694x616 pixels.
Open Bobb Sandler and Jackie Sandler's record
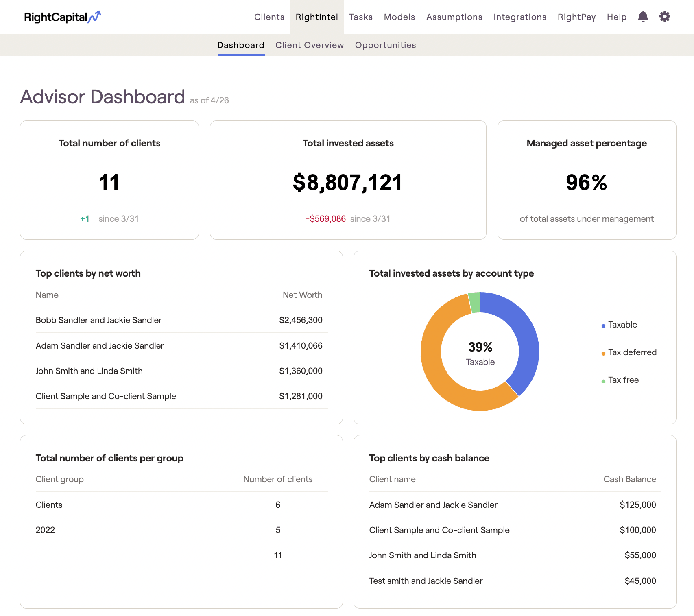point(98,320)
